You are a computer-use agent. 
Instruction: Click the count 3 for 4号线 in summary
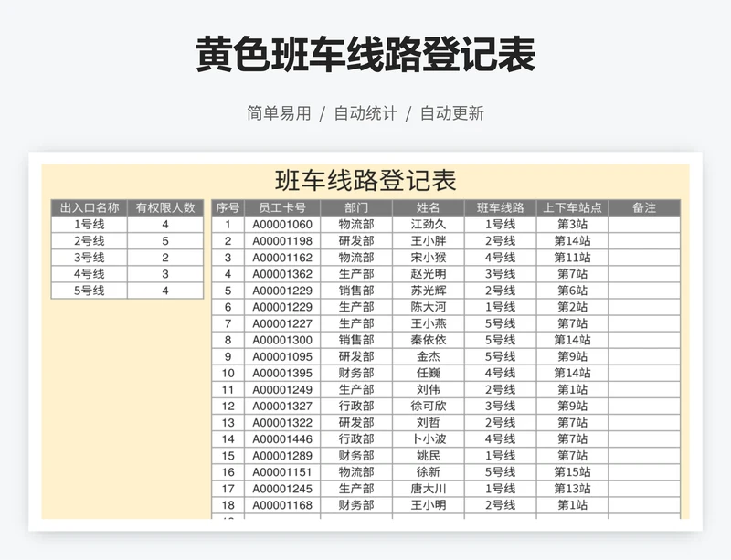pyautogui.click(x=165, y=274)
